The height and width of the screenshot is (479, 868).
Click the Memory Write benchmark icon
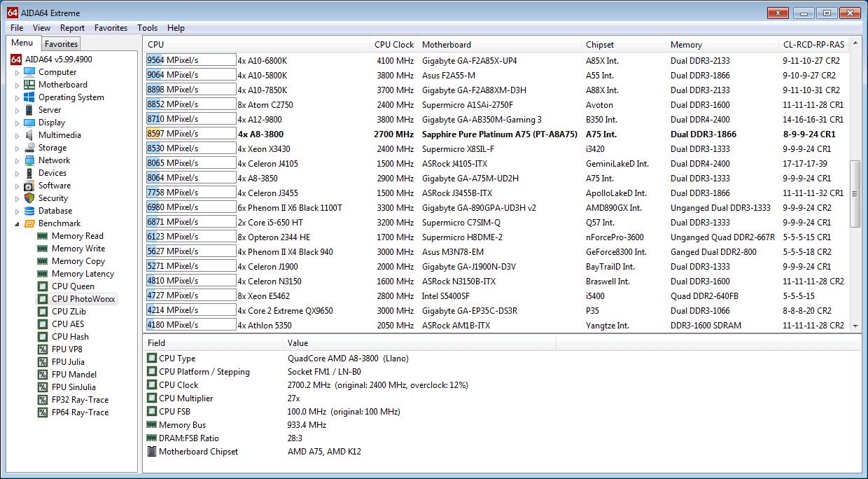43,249
